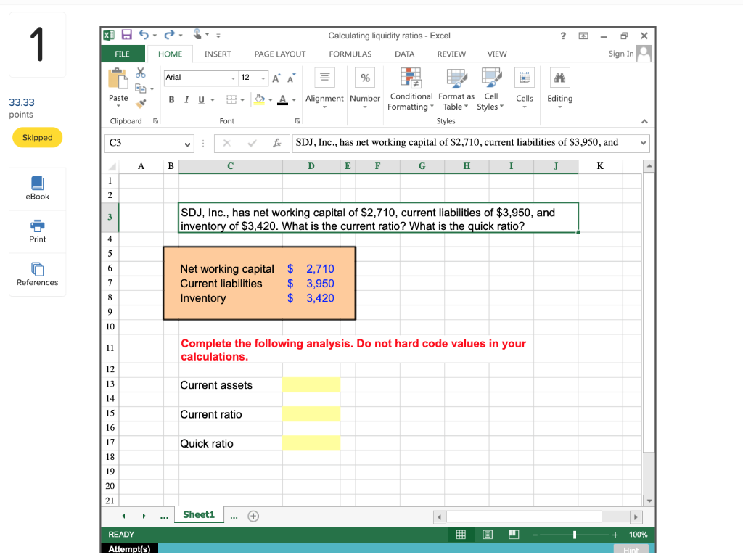Click the Paste clipboard icon

tap(118, 78)
